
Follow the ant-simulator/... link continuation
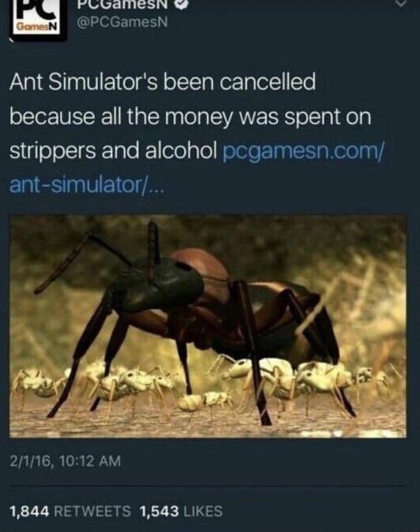click(87, 185)
